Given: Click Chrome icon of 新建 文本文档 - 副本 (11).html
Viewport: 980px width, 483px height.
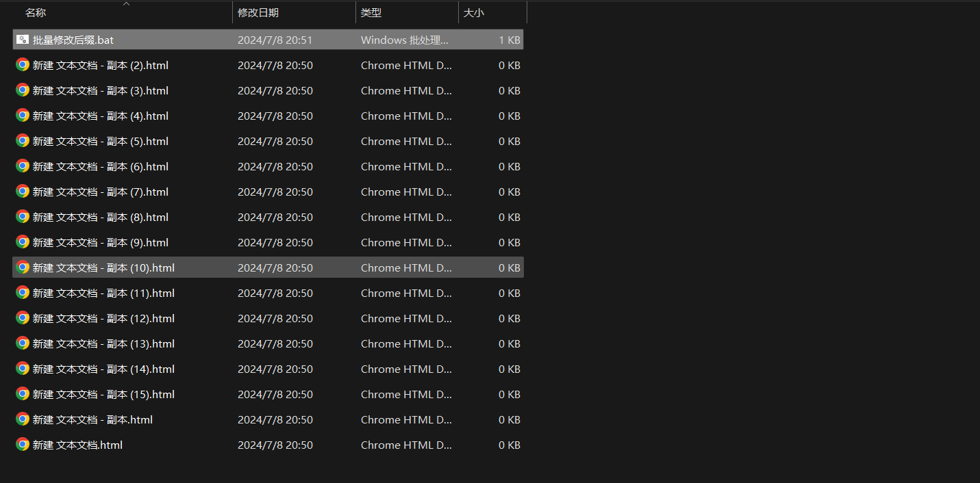Looking at the screenshot, I should pyautogui.click(x=23, y=293).
